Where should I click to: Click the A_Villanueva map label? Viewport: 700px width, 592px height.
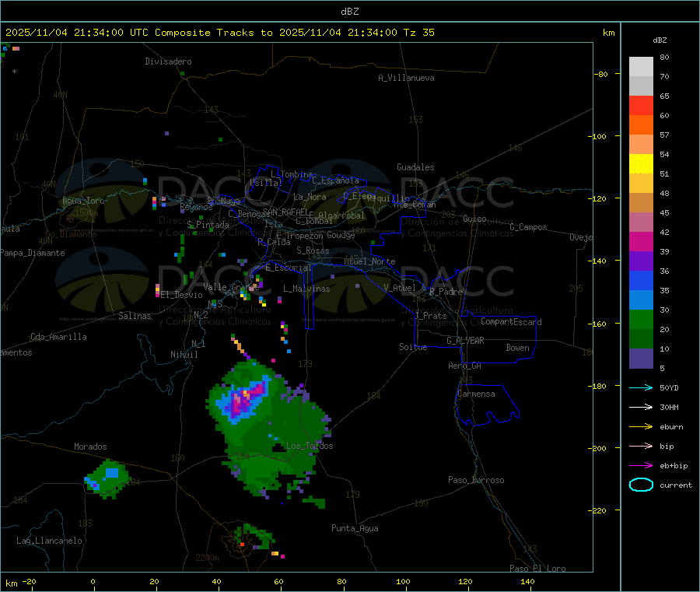point(406,78)
